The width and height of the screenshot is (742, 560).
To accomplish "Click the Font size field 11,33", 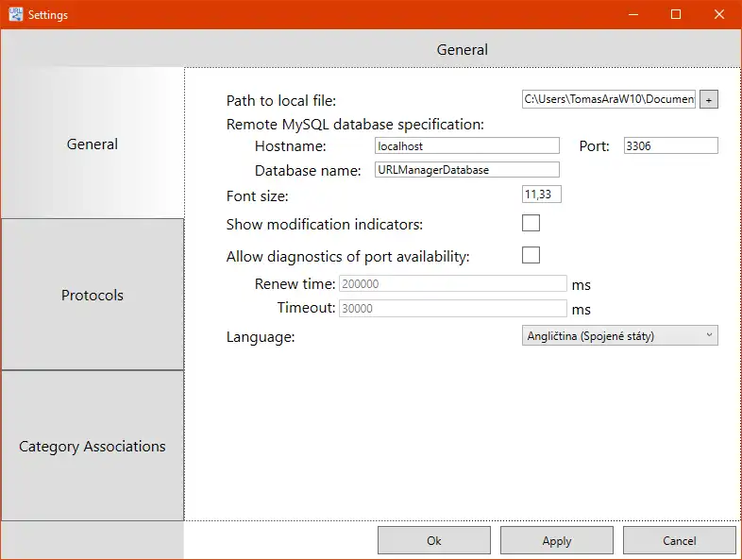I will [541, 195].
